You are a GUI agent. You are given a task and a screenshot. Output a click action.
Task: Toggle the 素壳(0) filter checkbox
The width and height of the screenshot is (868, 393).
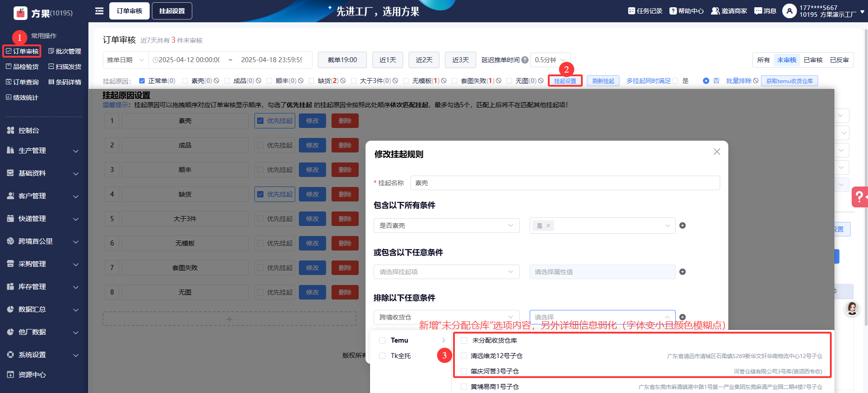[x=185, y=81]
